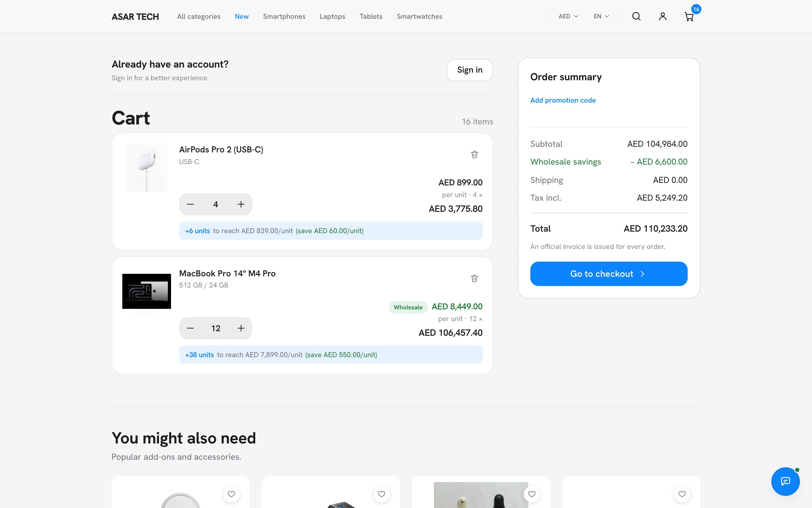
Task: Open the user account icon
Action: click(x=662, y=17)
